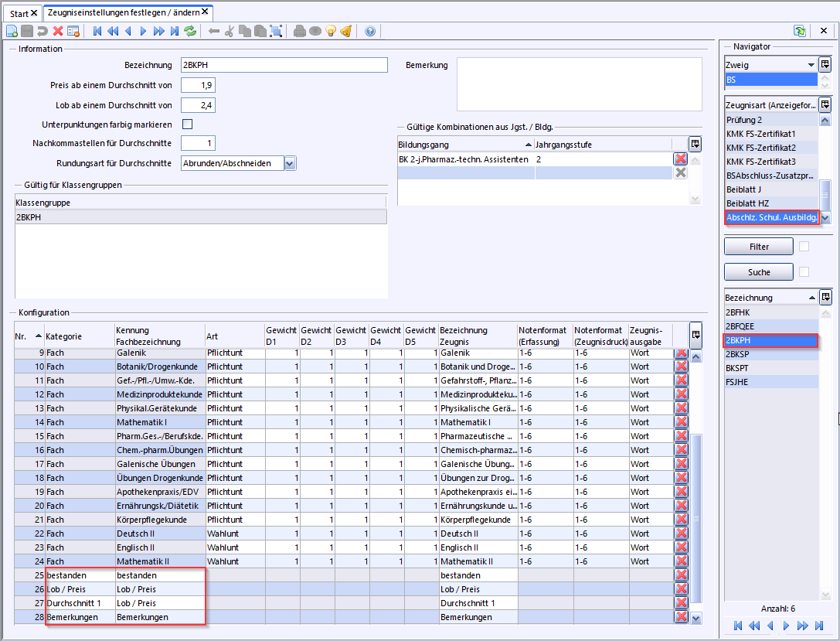The height and width of the screenshot is (641, 840).
Task: Open column chooser for Zweig list
Action: point(825,63)
